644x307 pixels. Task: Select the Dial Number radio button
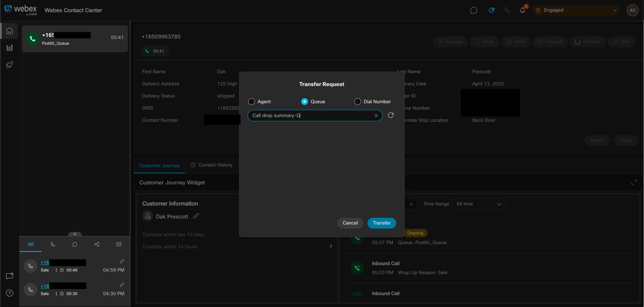pos(358,102)
